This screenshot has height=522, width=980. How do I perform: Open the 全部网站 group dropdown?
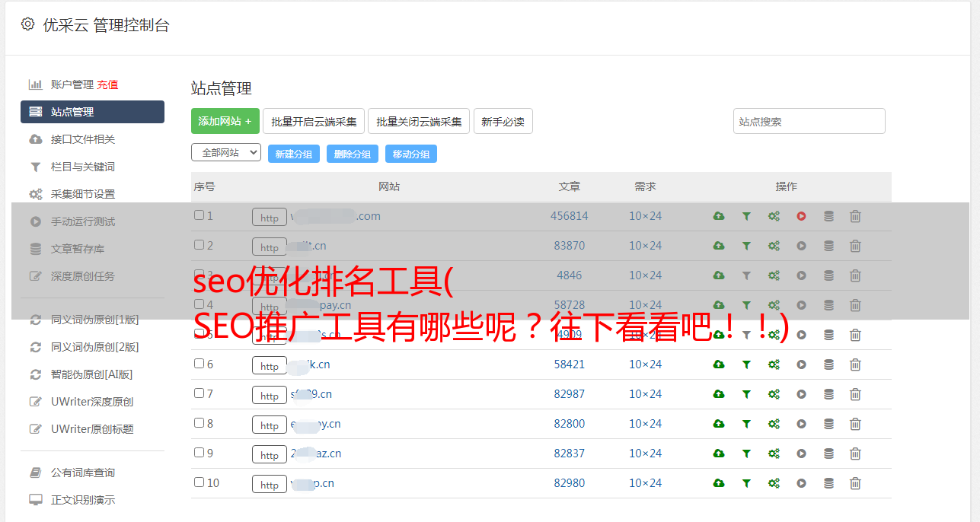pyautogui.click(x=226, y=152)
